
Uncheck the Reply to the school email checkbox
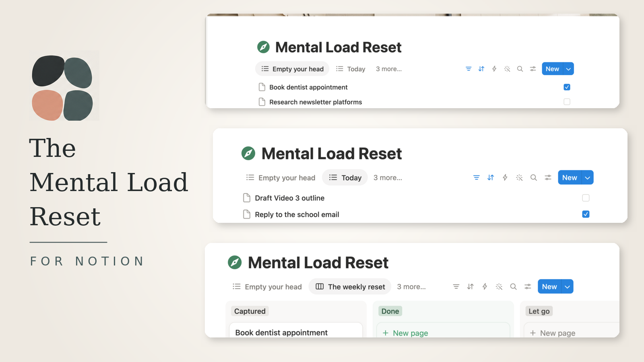pyautogui.click(x=586, y=214)
